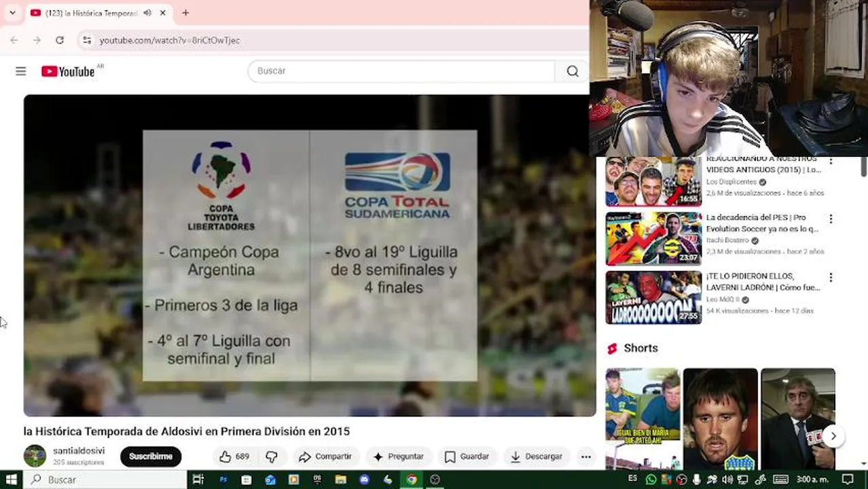Image resolution: width=868 pixels, height=489 pixels.
Task: Open the OBS Studio taskbar icon
Action: point(435,479)
